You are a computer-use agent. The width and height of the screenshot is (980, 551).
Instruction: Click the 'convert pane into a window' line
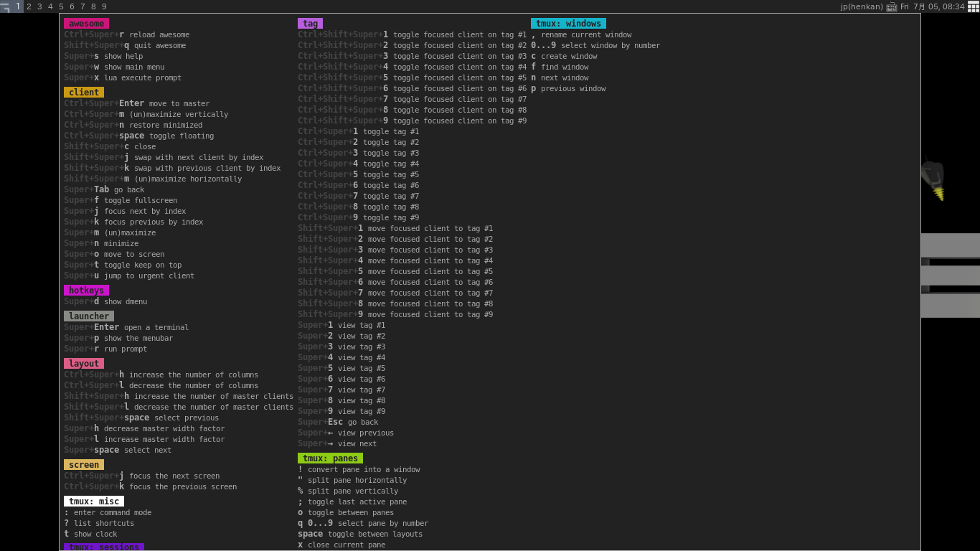click(359, 469)
